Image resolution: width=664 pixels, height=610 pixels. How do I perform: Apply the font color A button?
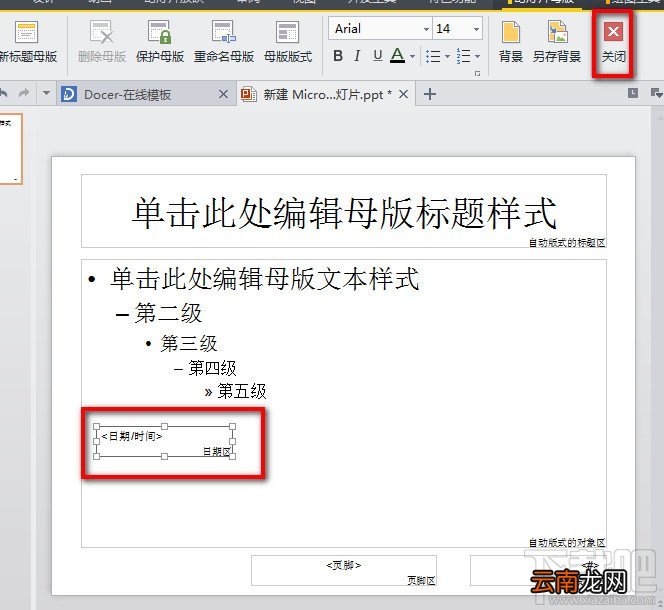[x=397, y=56]
